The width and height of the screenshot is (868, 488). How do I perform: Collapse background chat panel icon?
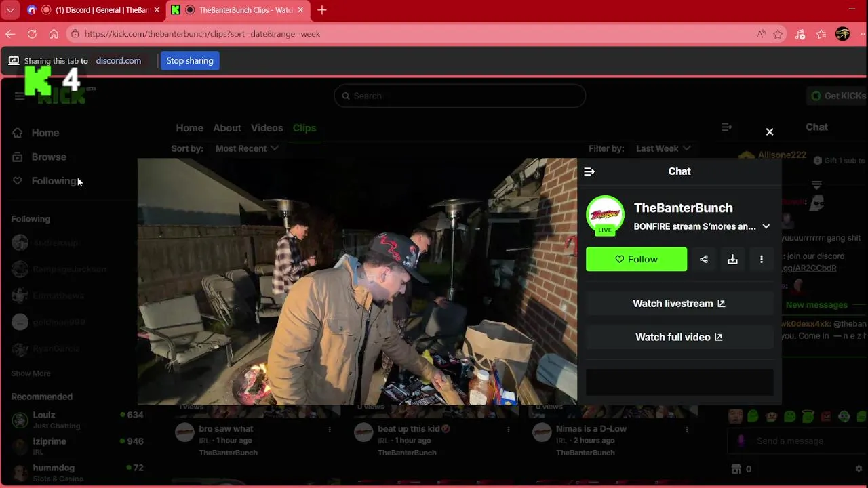coord(726,127)
